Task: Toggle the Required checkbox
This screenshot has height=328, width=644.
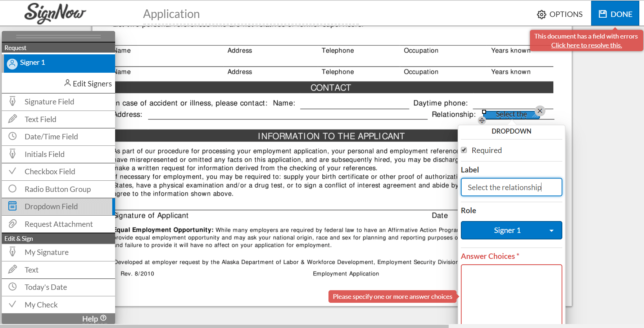Action: 464,150
